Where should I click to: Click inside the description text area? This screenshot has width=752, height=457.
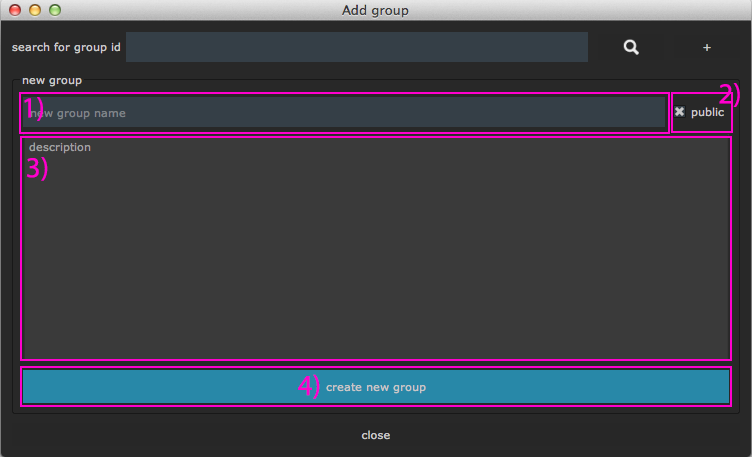(x=375, y=260)
